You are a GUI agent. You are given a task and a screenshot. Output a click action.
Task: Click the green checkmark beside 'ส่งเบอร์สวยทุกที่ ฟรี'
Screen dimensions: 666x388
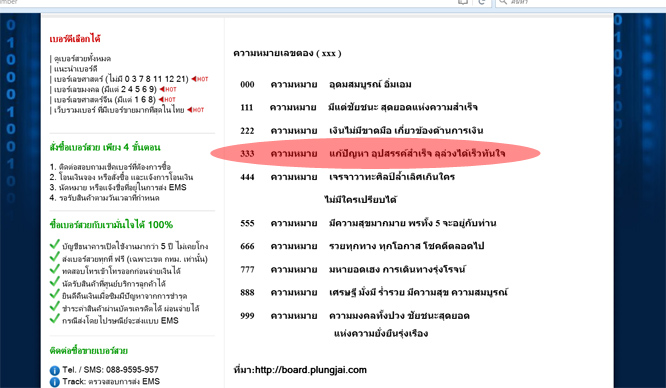coord(54,257)
